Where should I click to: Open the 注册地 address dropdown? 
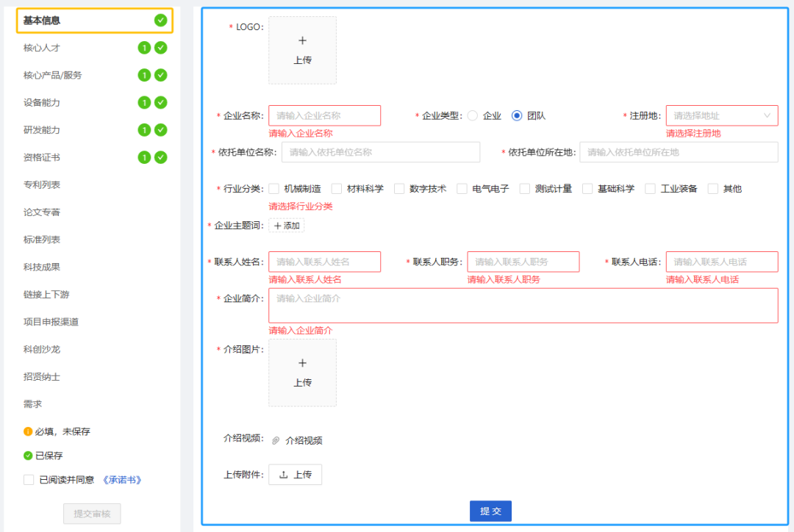[721, 115]
